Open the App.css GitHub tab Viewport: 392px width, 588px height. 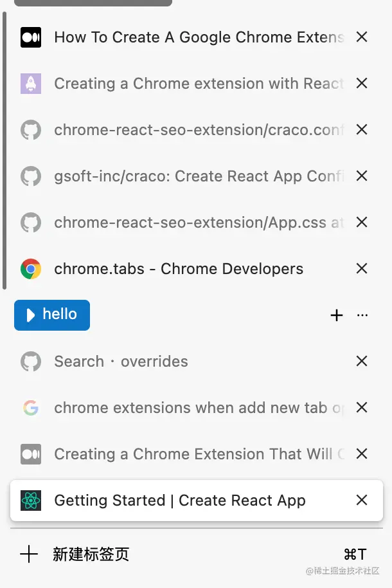click(199, 223)
